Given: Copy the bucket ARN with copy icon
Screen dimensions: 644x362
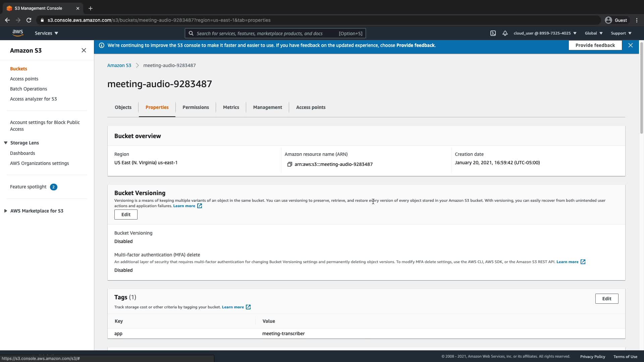Looking at the screenshot, I should [289, 164].
